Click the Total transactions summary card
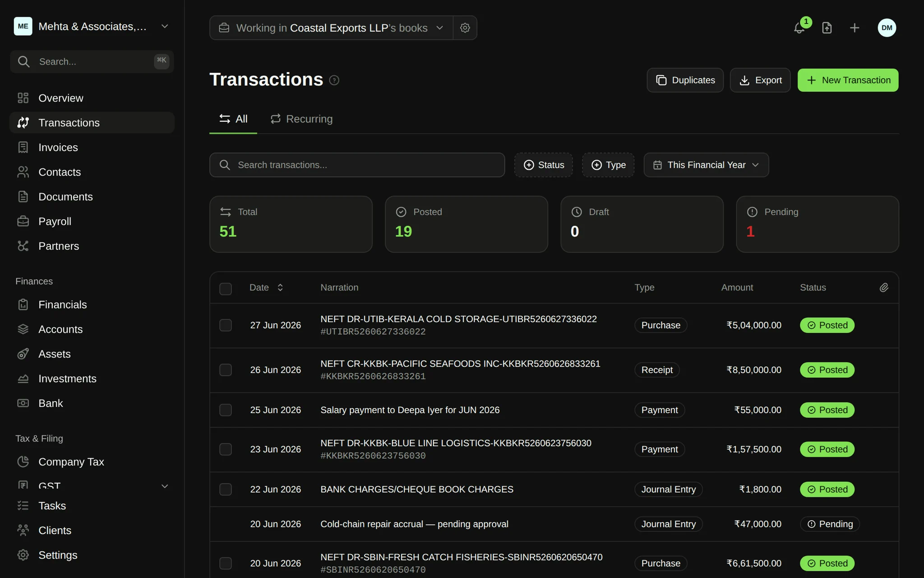Image resolution: width=924 pixels, height=578 pixels. coord(291,224)
